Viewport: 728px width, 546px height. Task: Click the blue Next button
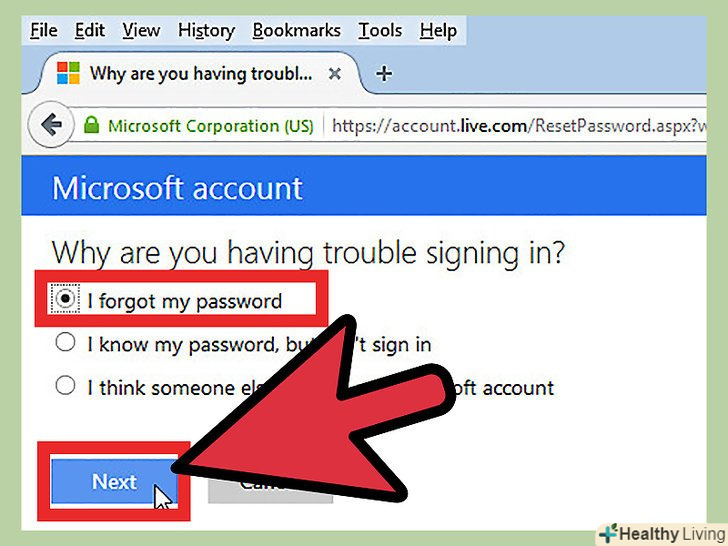tap(114, 481)
